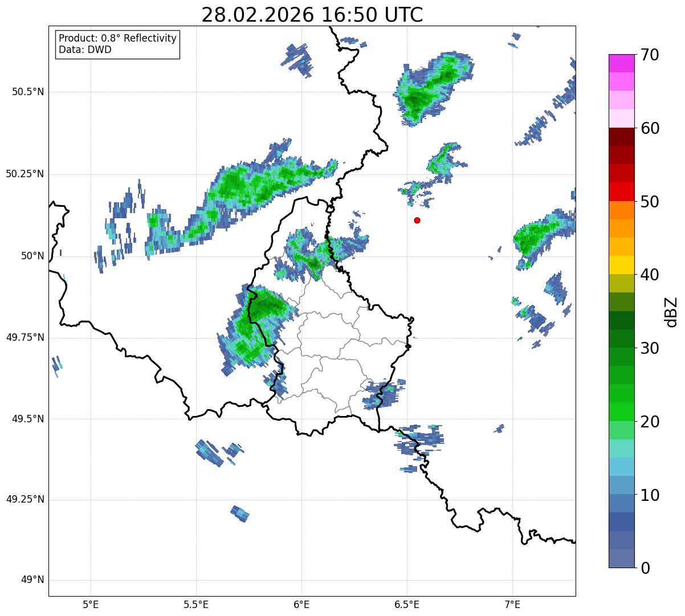Click the 5.5°E longitude label

(x=196, y=604)
